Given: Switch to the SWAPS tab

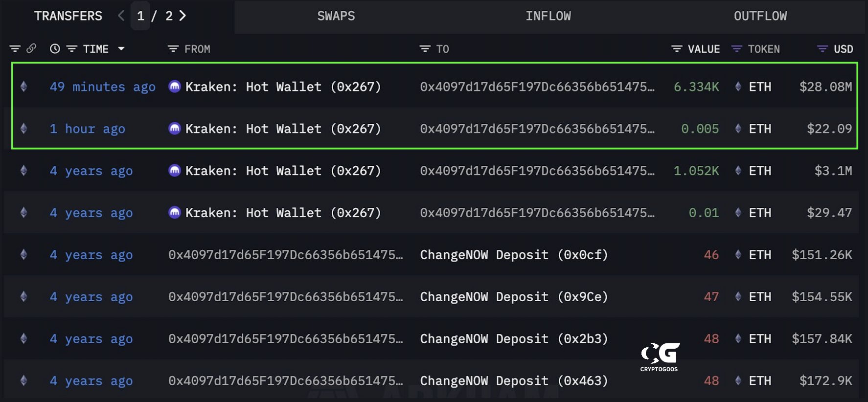Looking at the screenshot, I should coord(336,16).
